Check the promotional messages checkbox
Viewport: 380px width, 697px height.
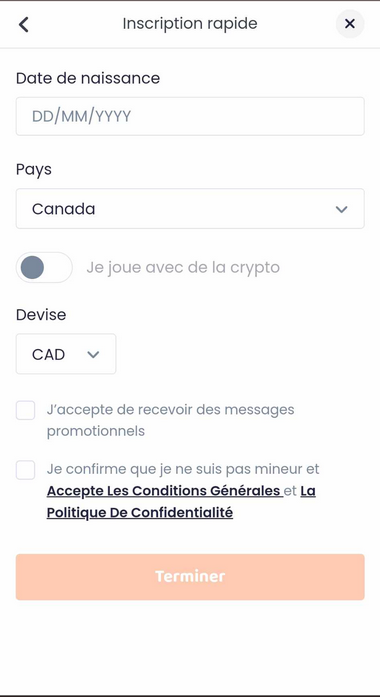[x=25, y=410]
